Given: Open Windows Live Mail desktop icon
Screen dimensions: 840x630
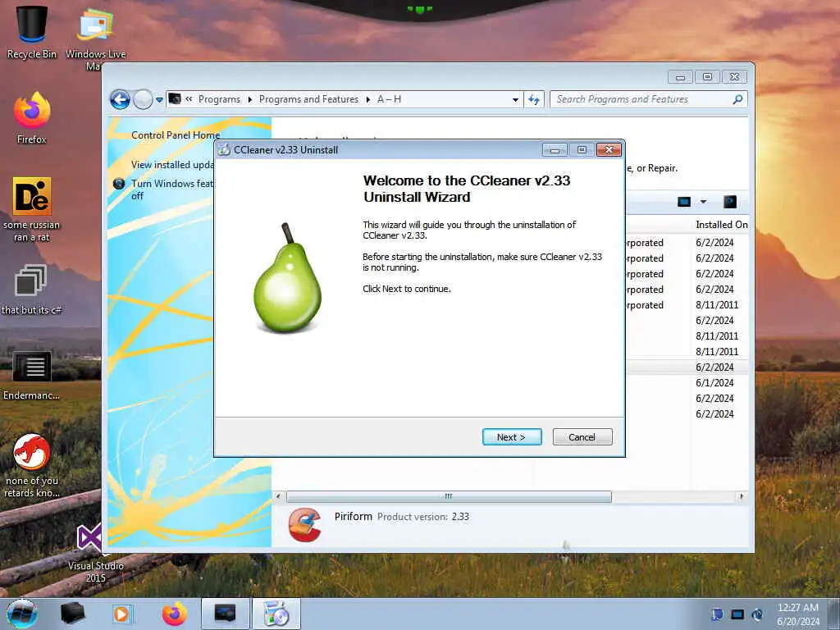Looking at the screenshot, I should coord(95,39).
